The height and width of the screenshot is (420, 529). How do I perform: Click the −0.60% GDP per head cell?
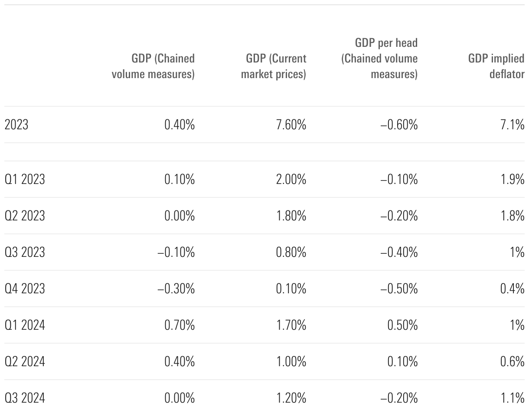click(399, 125)
